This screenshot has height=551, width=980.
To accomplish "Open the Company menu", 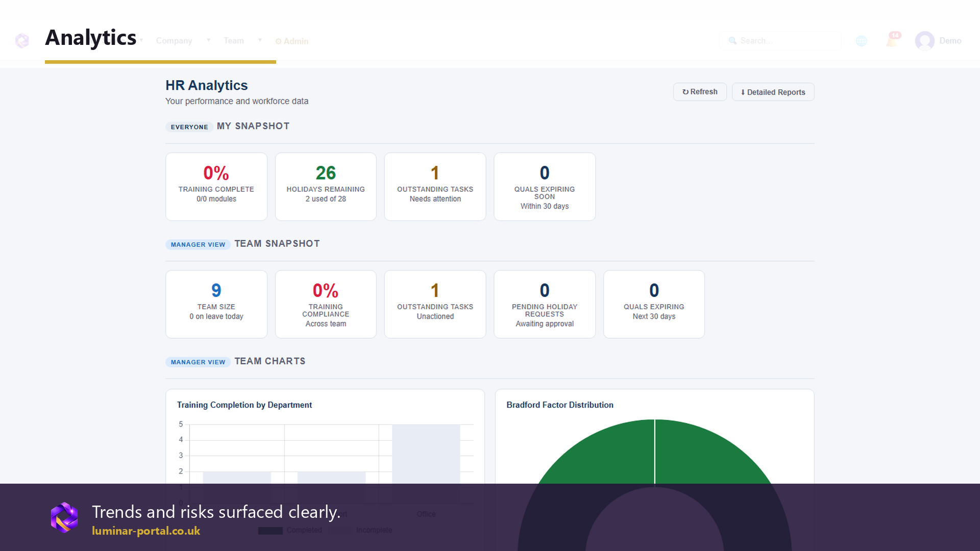I will pos(174,41).
